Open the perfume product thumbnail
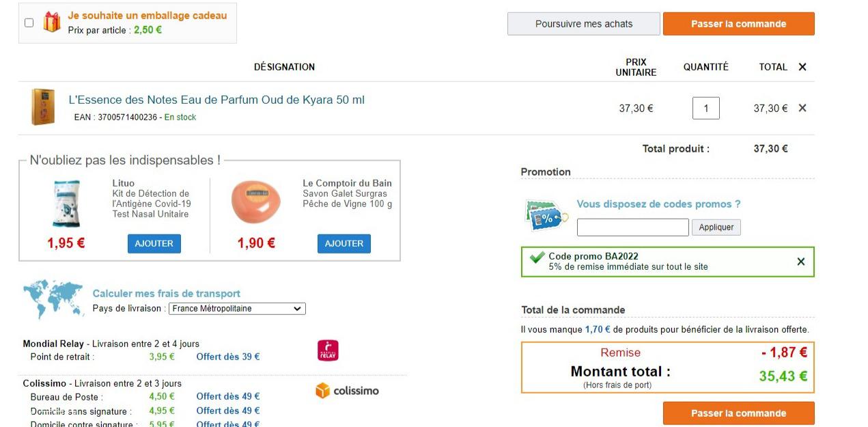 [43, 107]
